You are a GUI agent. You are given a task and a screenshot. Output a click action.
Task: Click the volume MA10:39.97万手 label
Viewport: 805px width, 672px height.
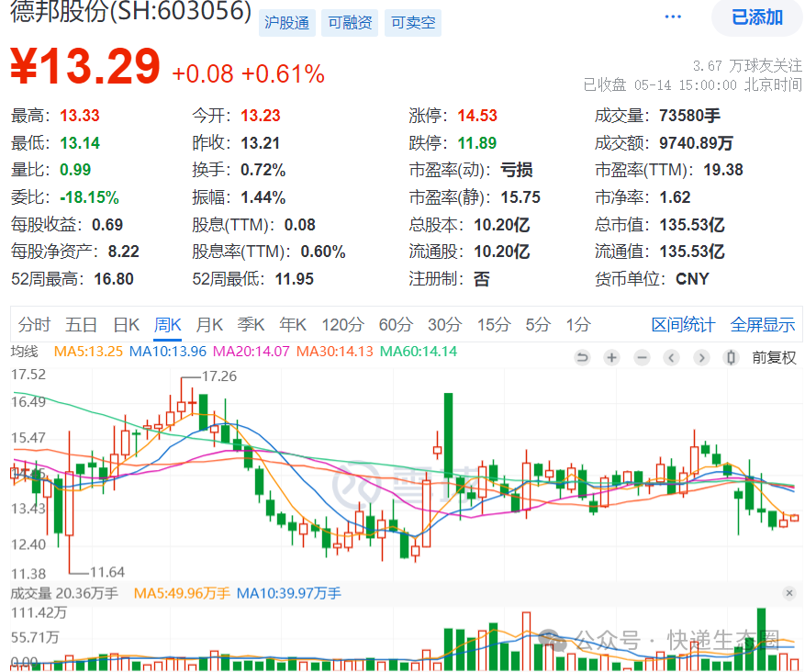tap(288, 593)
